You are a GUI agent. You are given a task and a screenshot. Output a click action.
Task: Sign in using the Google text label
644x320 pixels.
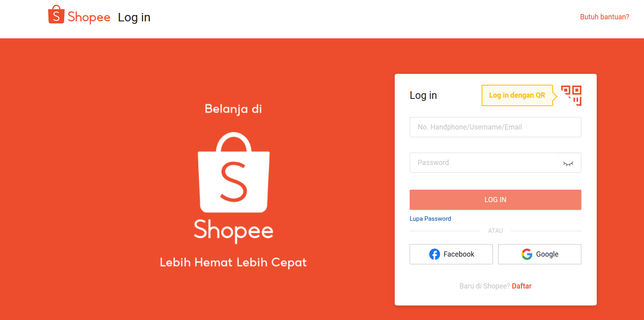(x=547, y=254)
